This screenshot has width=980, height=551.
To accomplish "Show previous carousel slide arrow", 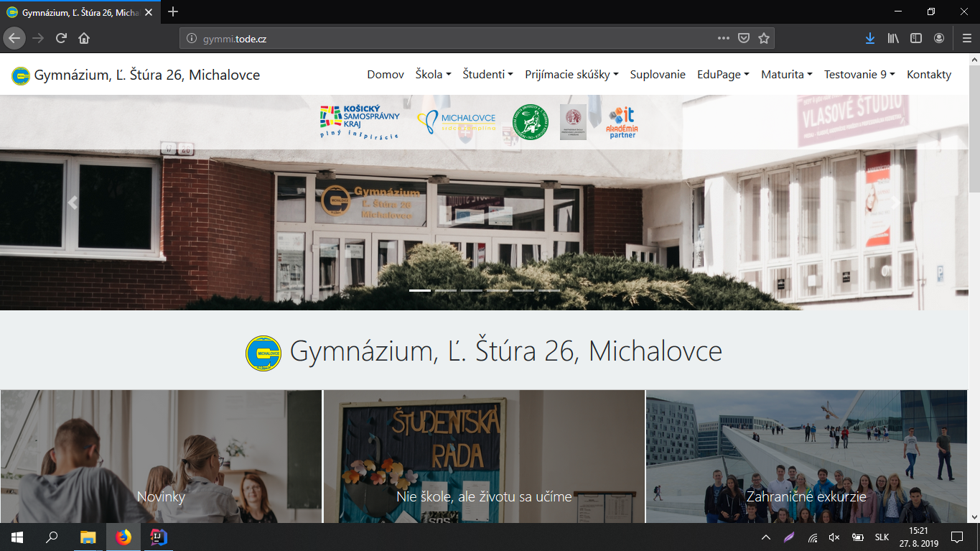I will [72, 203].
